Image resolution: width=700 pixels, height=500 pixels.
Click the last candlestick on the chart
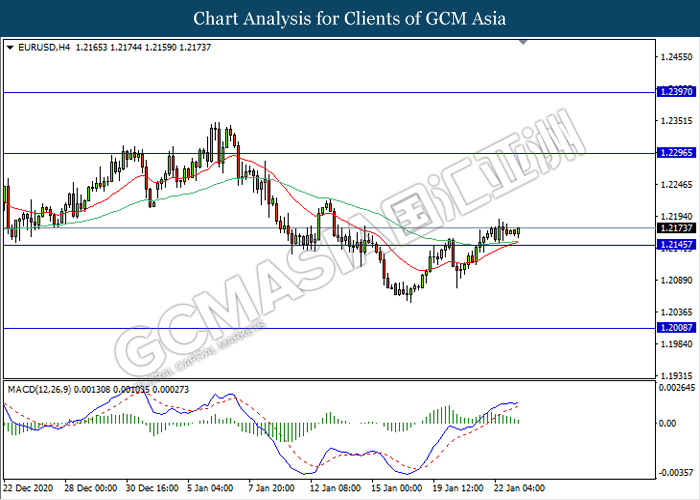(518, 232)
